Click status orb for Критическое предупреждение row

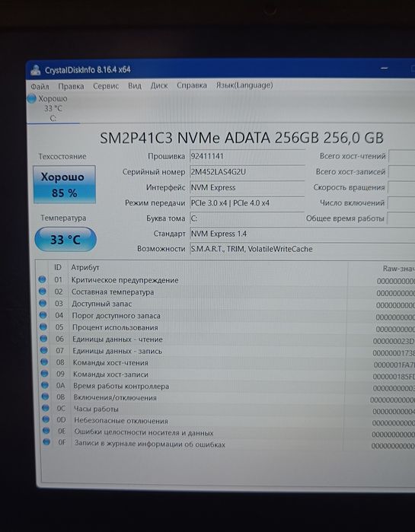pyautogui.click(x=42, y=279)
